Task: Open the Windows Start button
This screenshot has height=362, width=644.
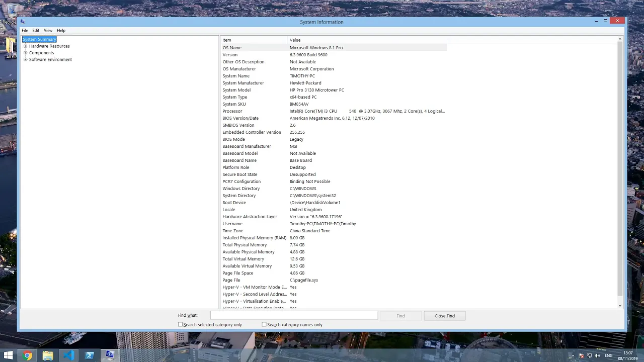Action: 8,355
